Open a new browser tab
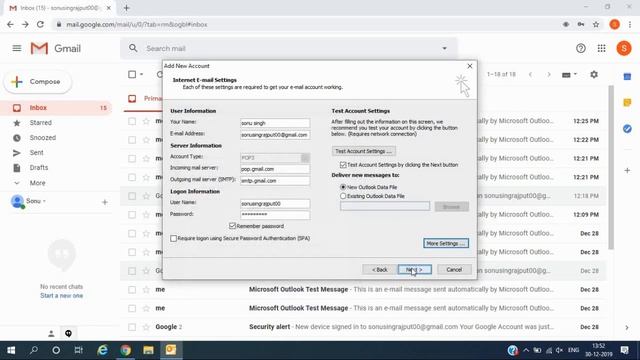This screenshot has width=640, height=360. coord(127,8)
